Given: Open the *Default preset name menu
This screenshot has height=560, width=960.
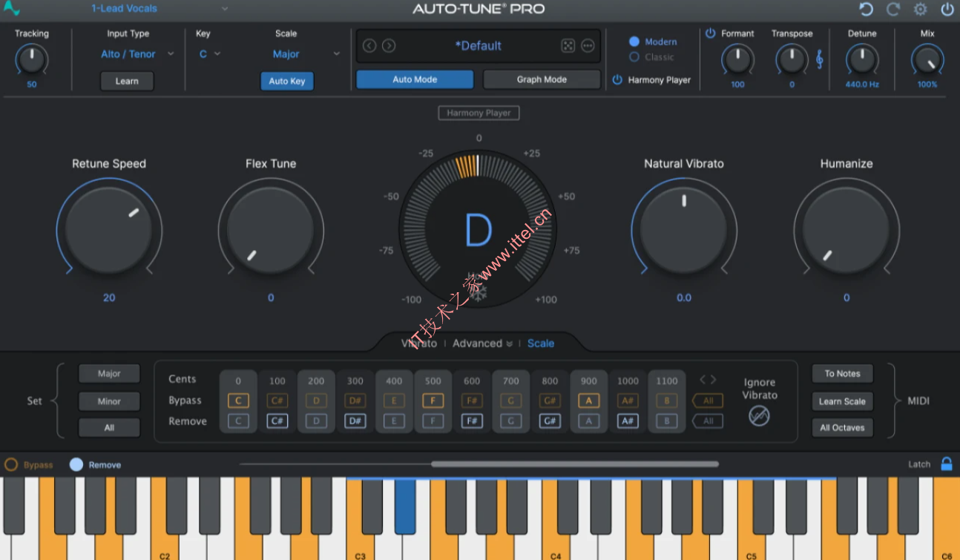Looking at the screenshot, I should click(x=479, y=46).
